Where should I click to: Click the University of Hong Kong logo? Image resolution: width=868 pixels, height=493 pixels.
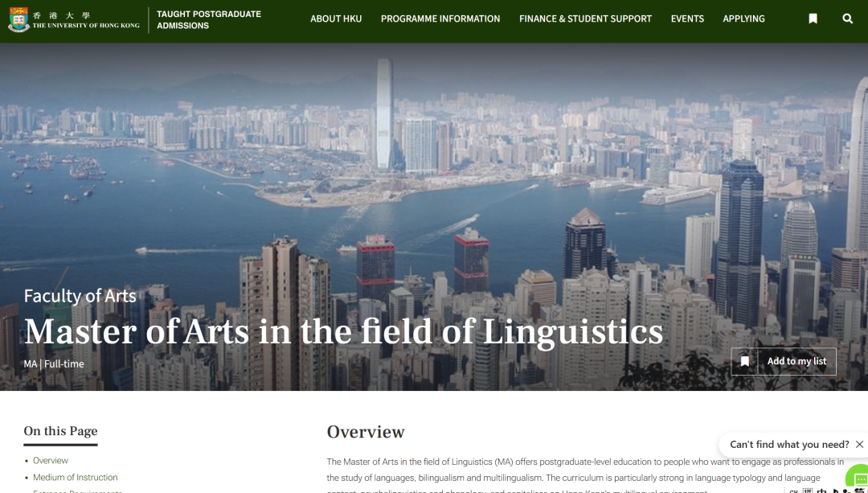pyautogui.click(x=74, y=19)
